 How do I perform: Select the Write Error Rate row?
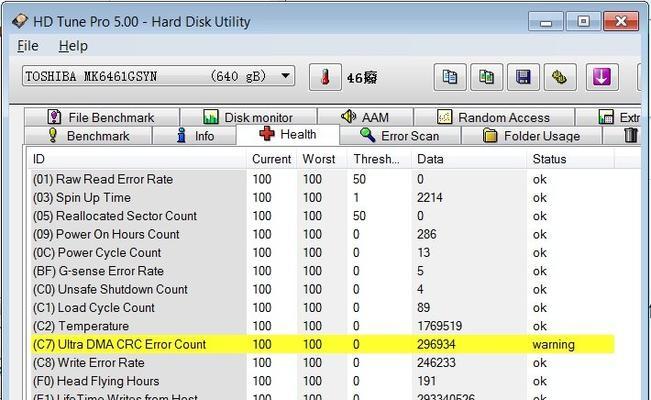click(x=323, y=363)
